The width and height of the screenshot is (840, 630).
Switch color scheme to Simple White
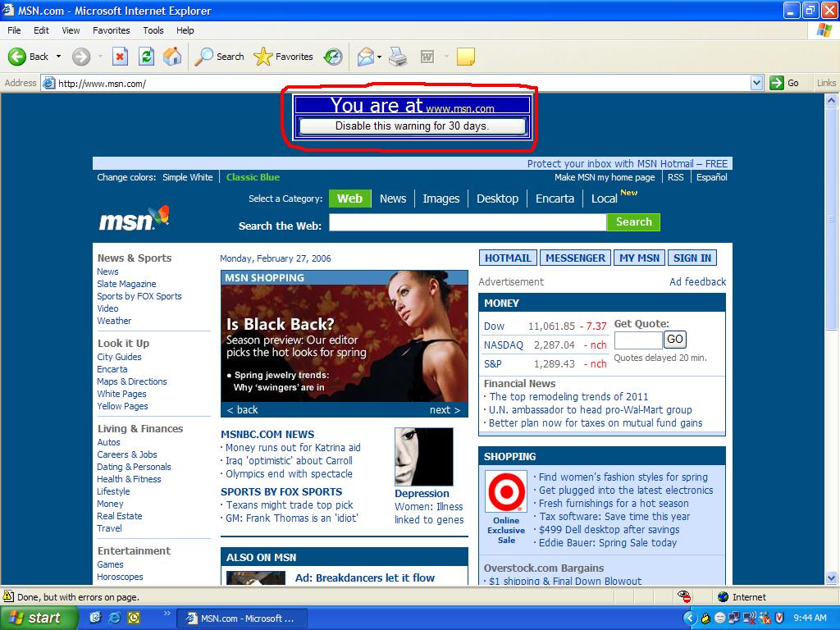click(187, 176)
